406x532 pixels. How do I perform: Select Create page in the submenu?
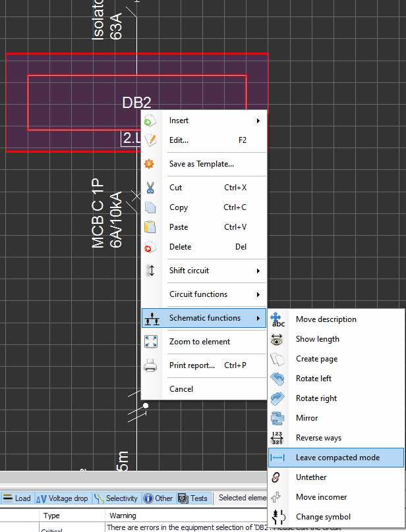[x=336, y=359]
